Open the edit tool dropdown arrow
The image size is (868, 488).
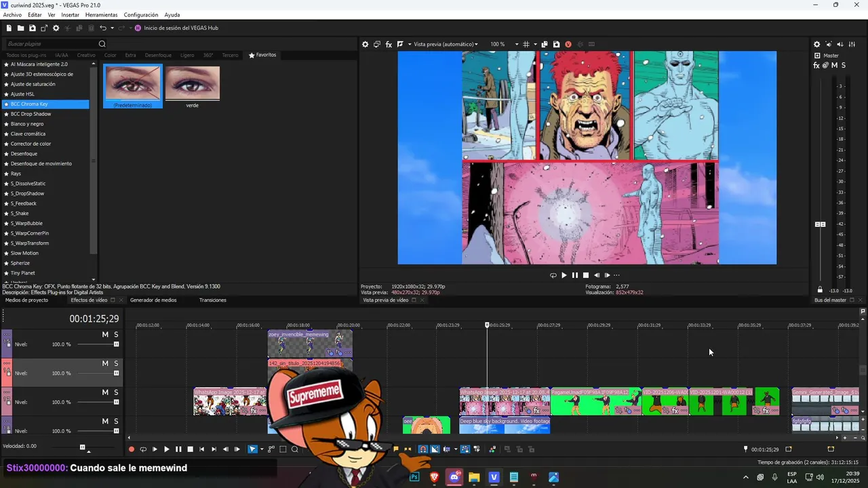(262, 449)
